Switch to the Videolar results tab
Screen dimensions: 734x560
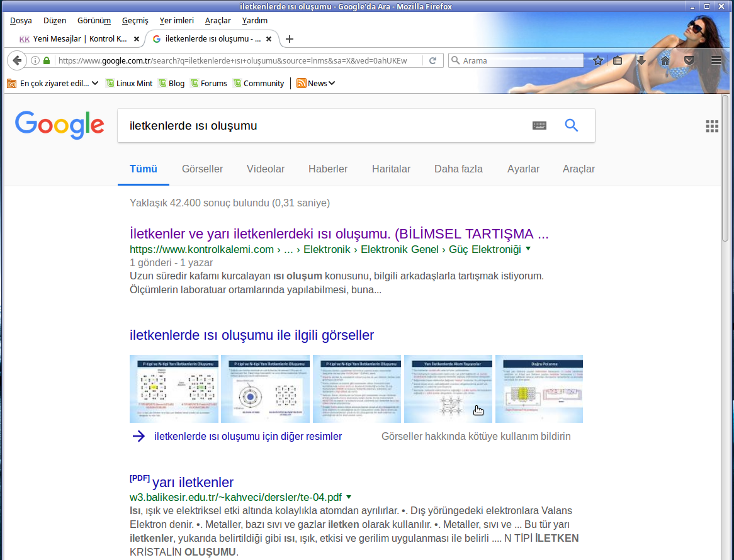coord(266,169)
